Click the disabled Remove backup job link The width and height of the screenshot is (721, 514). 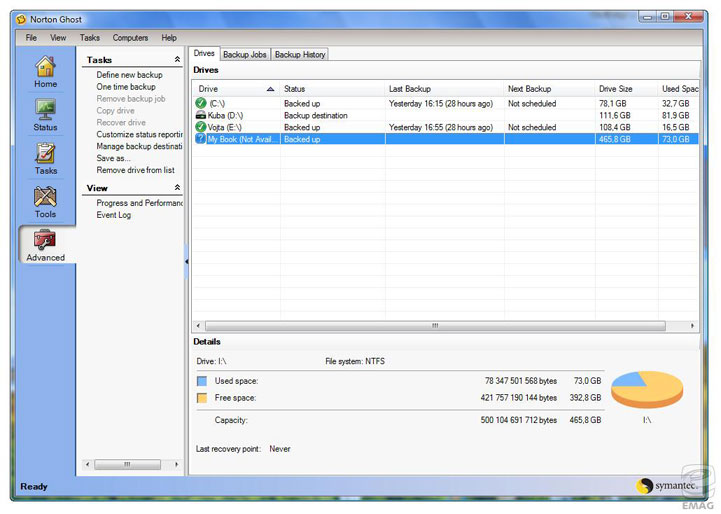point(131,98)
